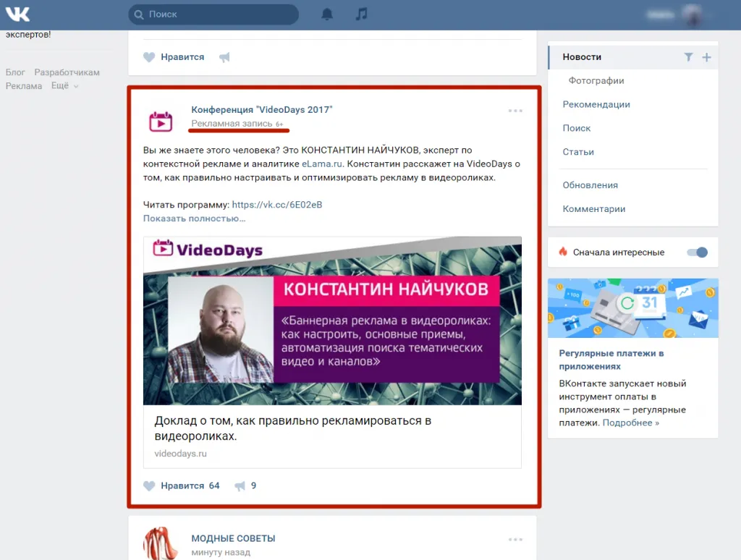741x560 pixels.
Task: Open three-dots menu on МОДНЫЕ СОВЕТЫ post
Action: pos(515,539)
